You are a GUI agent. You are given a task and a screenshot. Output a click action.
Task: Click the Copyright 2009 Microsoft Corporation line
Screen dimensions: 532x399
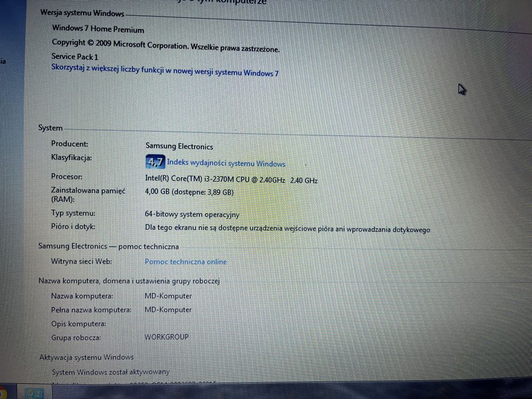[x=165, y=46]
